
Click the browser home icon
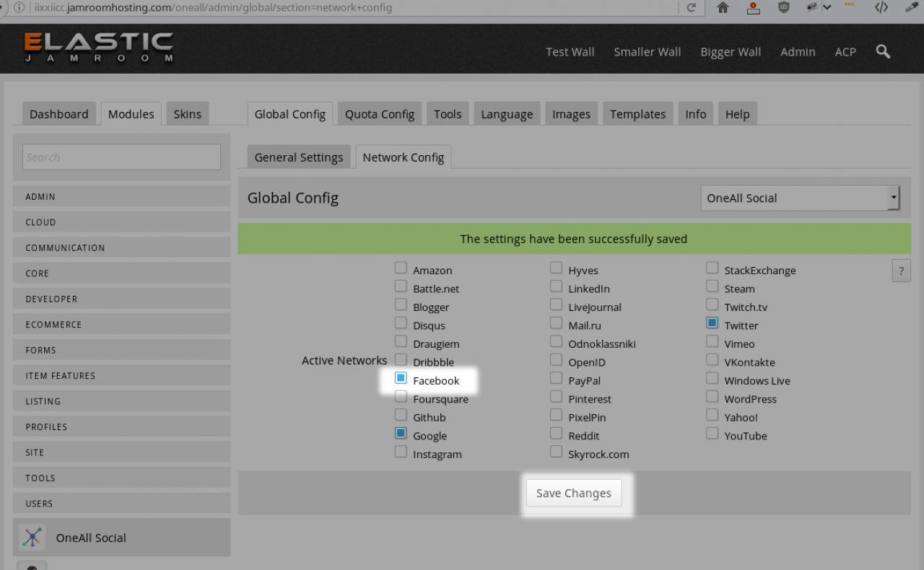(x=723, y=7)
